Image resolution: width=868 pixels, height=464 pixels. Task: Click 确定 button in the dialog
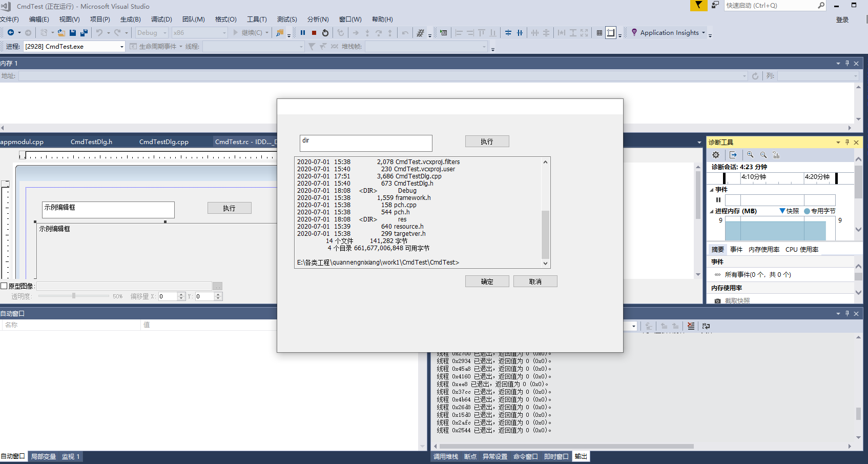[487, 281]
